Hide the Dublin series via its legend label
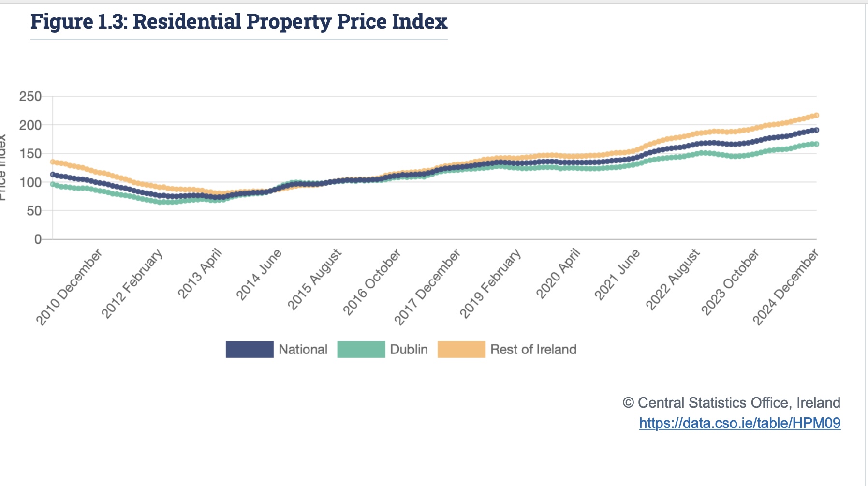This screenshot has height=486, width=868. (409, 349)
